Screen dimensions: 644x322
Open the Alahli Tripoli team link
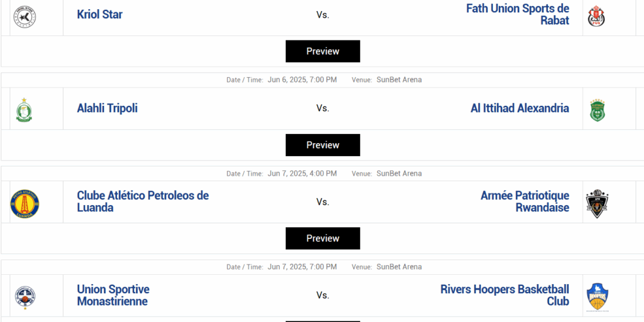(107, 108)
